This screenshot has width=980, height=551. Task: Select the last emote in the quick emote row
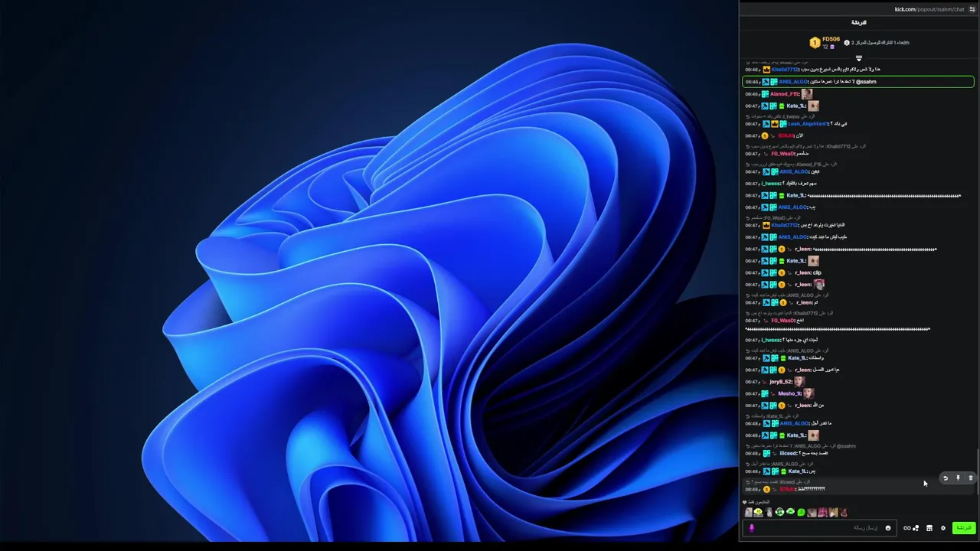(x=844, y=512)
